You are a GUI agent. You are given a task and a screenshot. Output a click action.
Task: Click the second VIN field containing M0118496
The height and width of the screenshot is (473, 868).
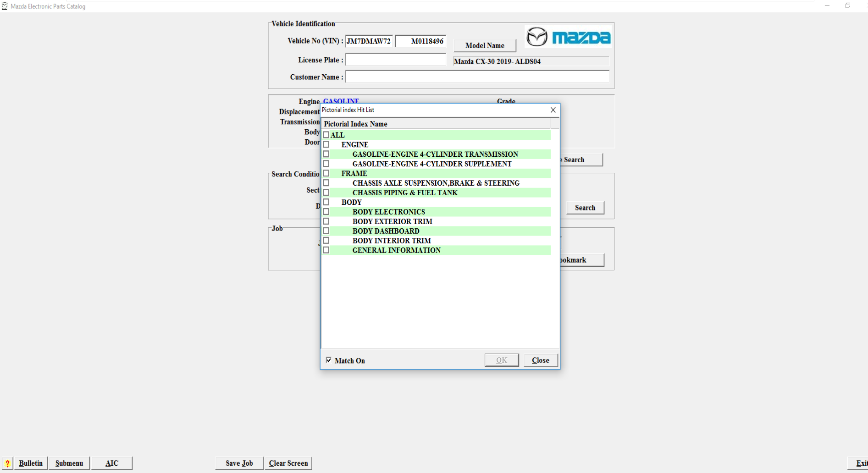pos(420,41)
